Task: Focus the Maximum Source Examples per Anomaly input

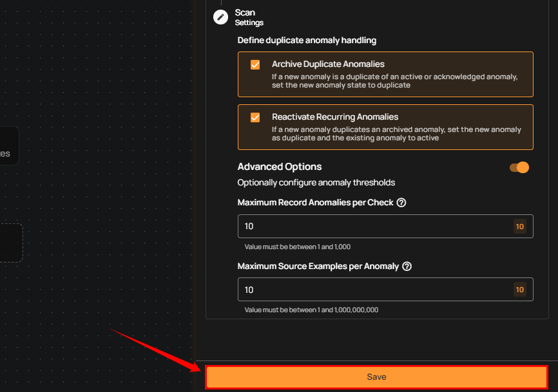Action: click(x=374, y=290)
